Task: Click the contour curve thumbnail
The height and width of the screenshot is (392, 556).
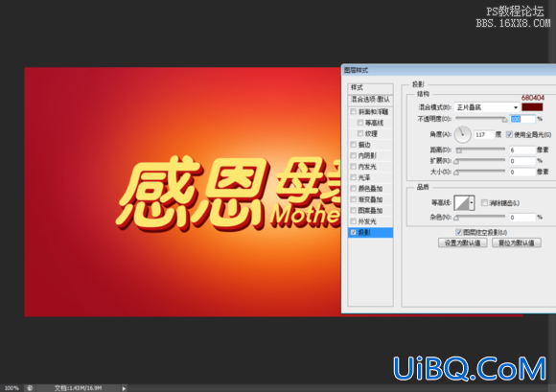Action: (462, 203)
